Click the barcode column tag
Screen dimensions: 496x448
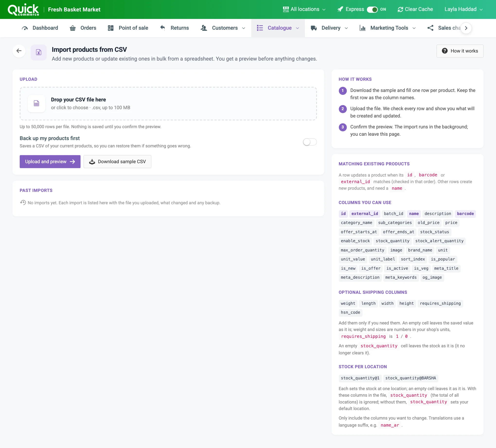pyautogui.click(x=465, y=214)
